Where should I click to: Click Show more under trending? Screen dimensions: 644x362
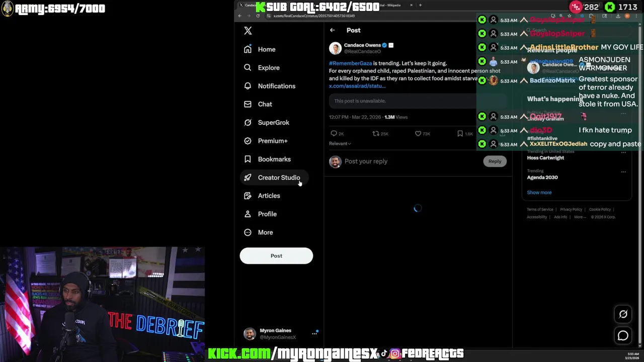click(x=539, y=193)
